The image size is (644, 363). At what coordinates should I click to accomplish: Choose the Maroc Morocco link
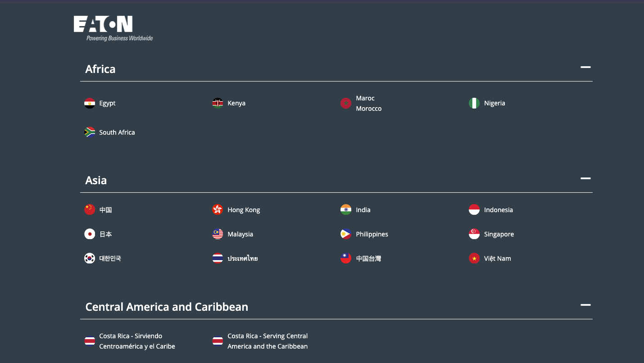(x=368, y=104)
